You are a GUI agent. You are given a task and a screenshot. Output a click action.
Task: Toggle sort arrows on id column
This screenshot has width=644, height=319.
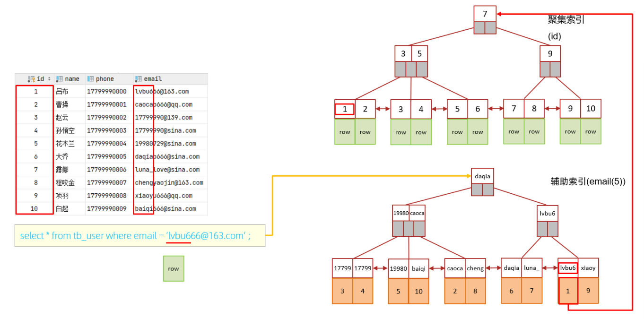pos(49,79)
